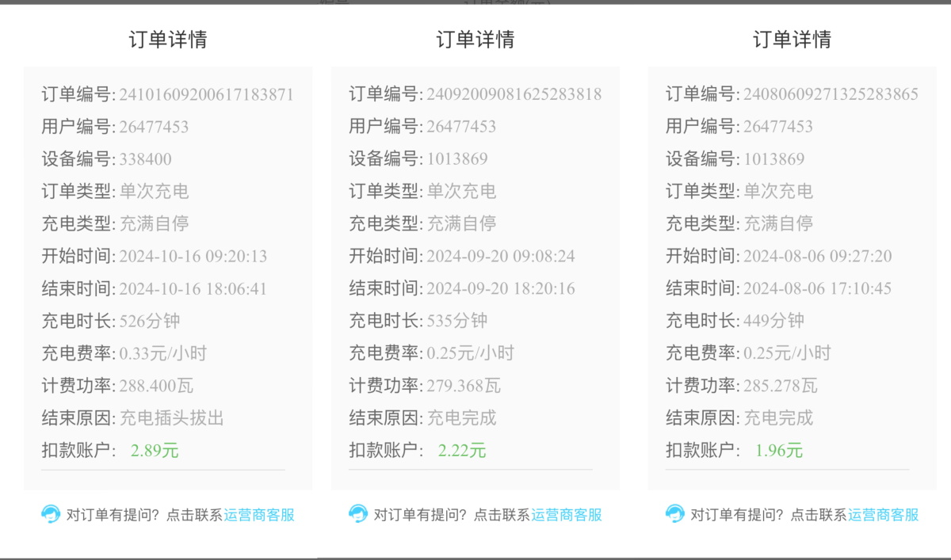Click device number 338400
This screenshot has height=560, width=951.
coord(145,159)
